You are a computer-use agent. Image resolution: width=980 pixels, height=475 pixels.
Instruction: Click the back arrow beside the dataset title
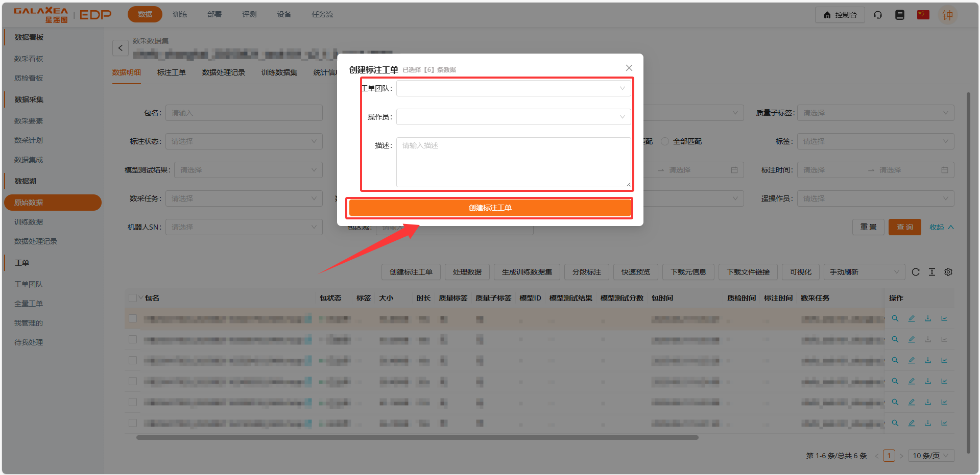coord(120,48)
